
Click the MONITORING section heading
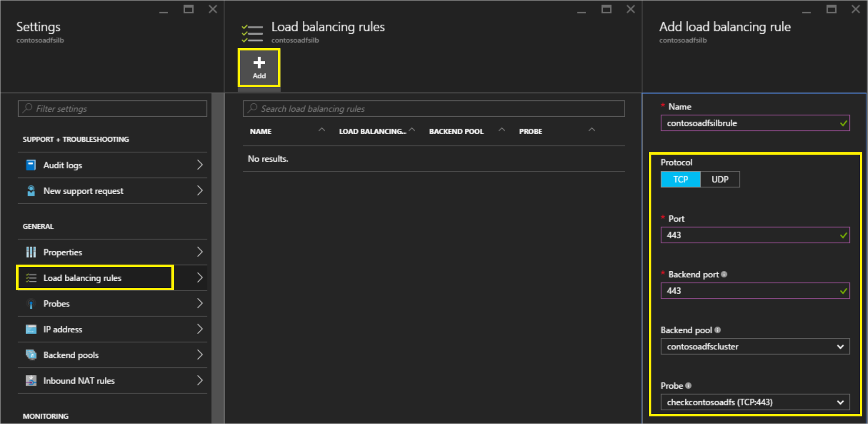[46, 416]
